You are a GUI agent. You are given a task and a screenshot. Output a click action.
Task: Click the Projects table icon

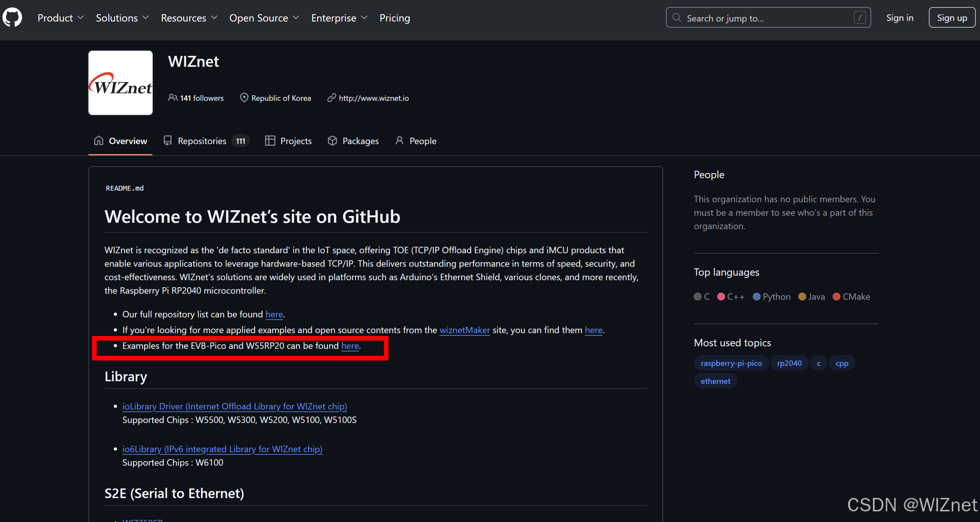pyautogui.click(x=270, y=141)
